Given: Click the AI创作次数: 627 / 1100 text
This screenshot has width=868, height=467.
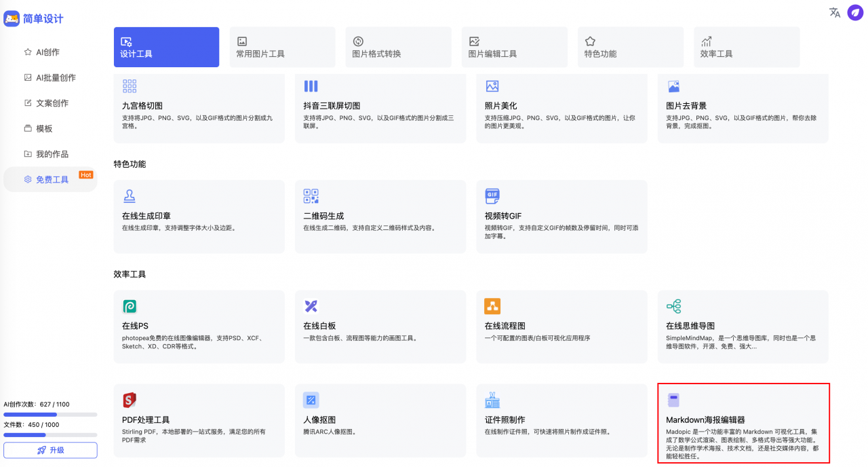Looking at the screenshot, I should click(x=36, y=405).
